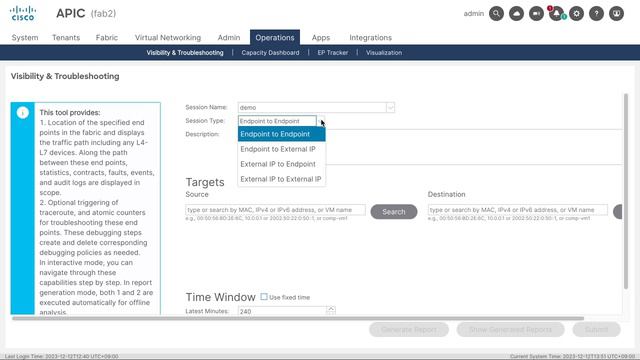Open the announcements megaphone icon
640x360 pixels.
pyautogui.click(x=536, y=13)
